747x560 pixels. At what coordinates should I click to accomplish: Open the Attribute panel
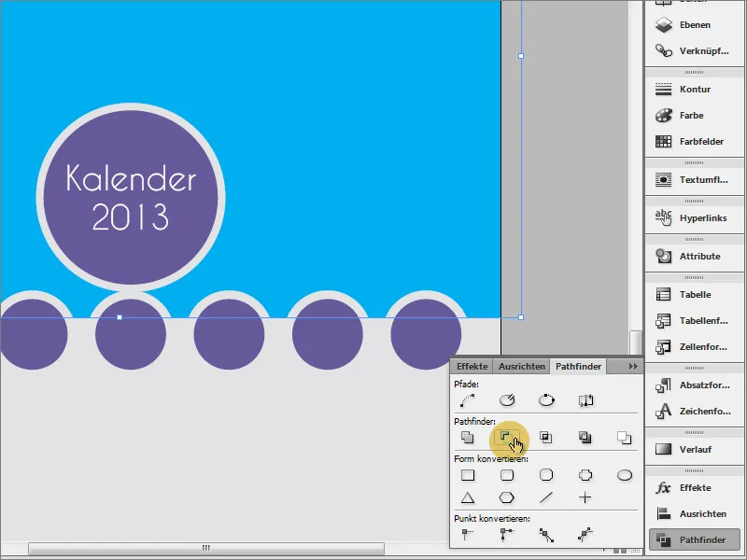coord(694,256)
